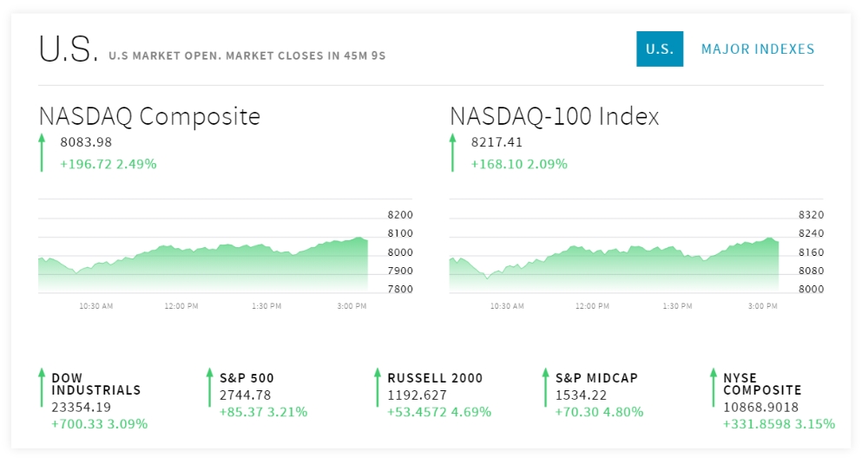Select the Dow change +700.33 3.09%
868x464 pixels.
[100, 424]
